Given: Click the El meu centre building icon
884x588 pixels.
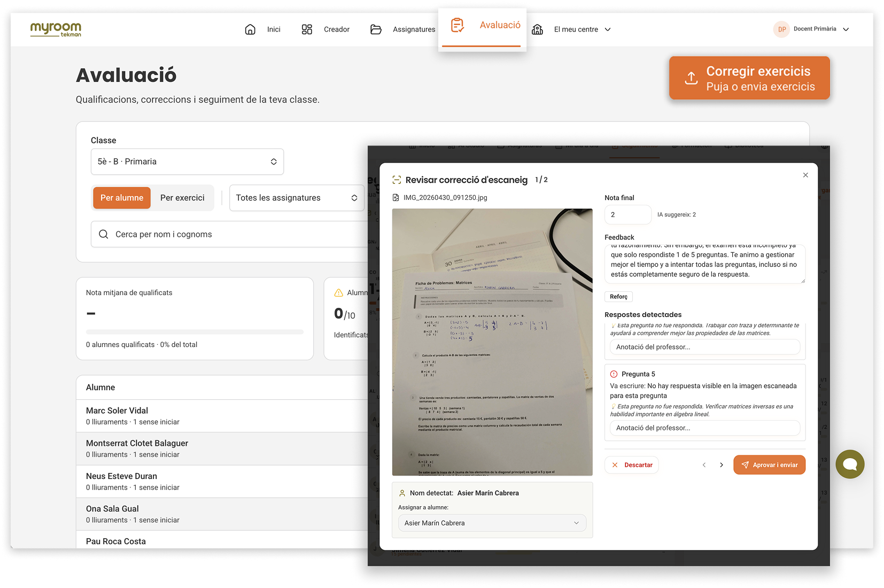Looking at the screenshot, I should coord(538,29).
